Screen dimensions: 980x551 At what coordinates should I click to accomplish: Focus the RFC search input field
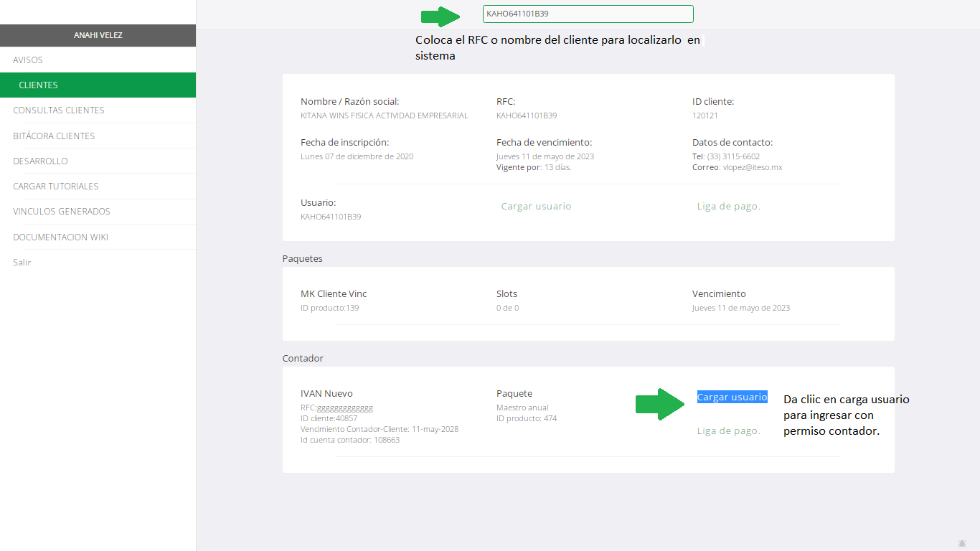pyautogui.click(x=588, y=14)
